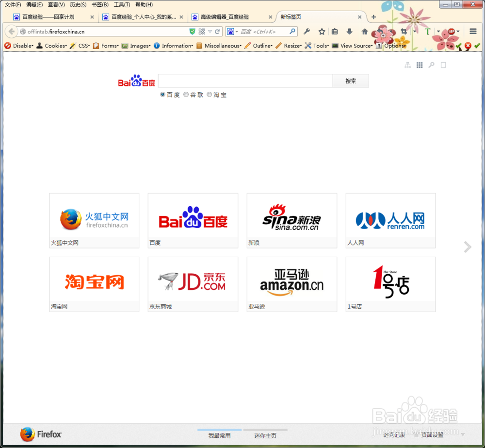This screenshot has width=485, height=448.
Task: Open the Firefox hamburger menu
Action: pyautogui.click(x=473, y=31)
